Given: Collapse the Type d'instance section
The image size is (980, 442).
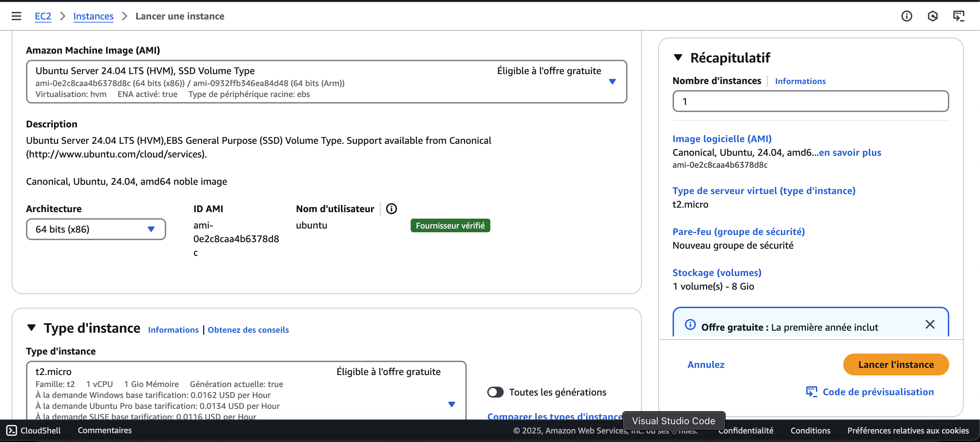Looking at the screenshot, I should (31, 328).
